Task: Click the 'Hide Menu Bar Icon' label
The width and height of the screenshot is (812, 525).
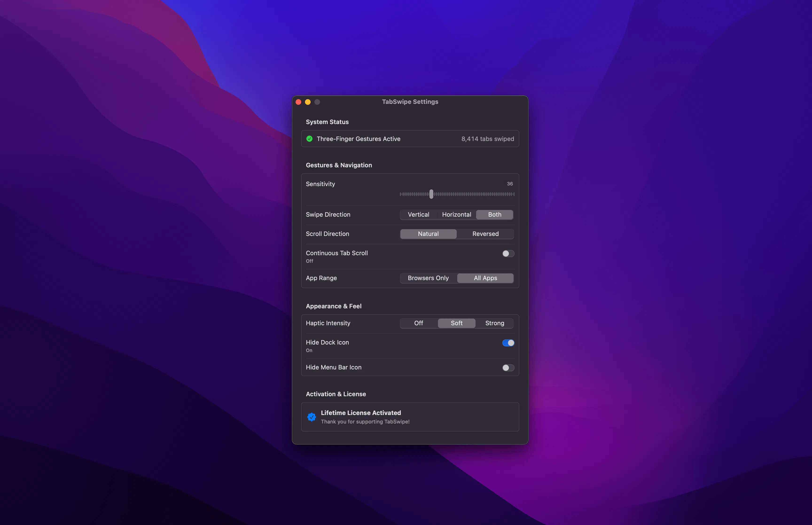Action: [x=334, y=368]
